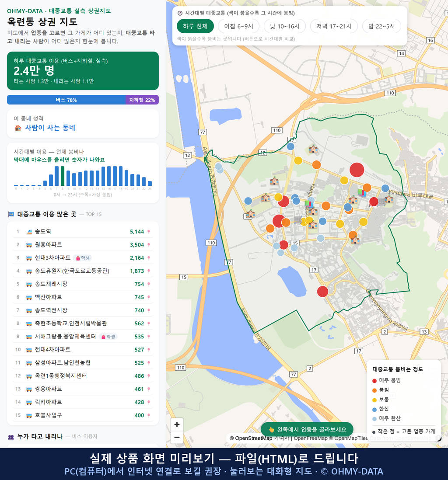The width and height of the screenshot is (448, 480).
Task: Click the bus icon beside 럭키아파트
Action: coord(29,402)
